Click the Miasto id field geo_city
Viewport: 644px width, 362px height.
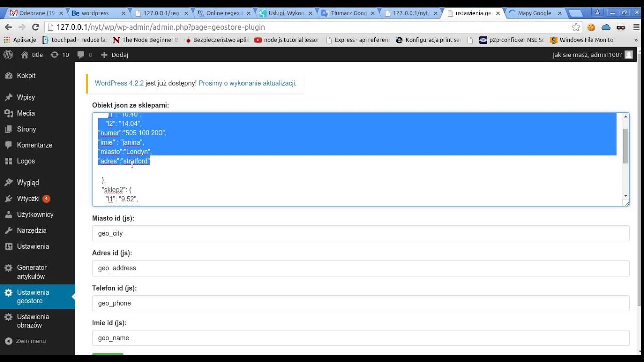click(361, 233)
